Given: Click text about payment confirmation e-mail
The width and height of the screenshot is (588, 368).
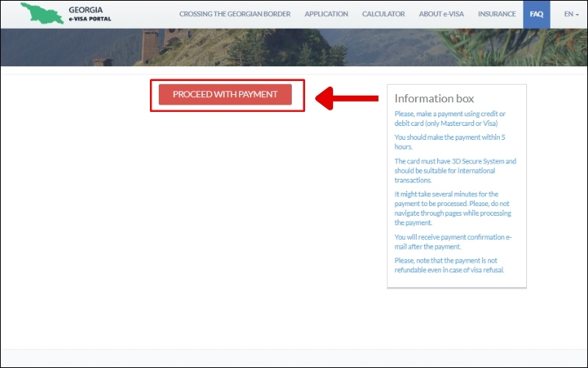Looking at the screenshot, I should 453,242.
